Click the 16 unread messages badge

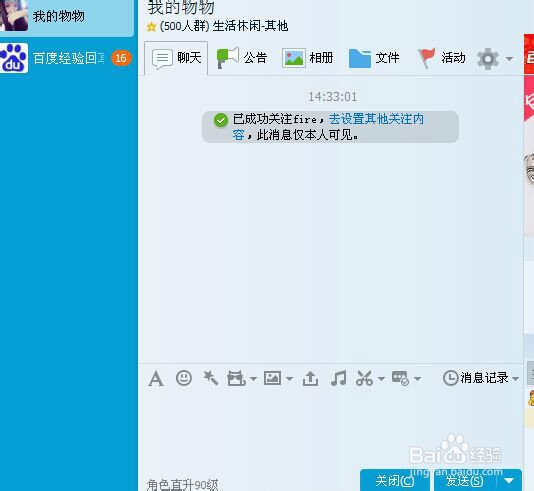(x=121, y=58)
